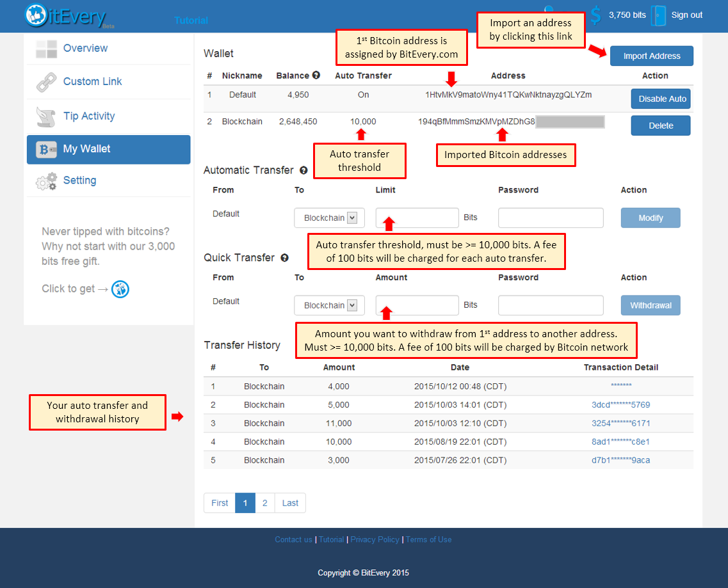The height and width of the screenshot is (588, 728).
Task: Click help icon beside Balance header
Action: pos(316,75)
